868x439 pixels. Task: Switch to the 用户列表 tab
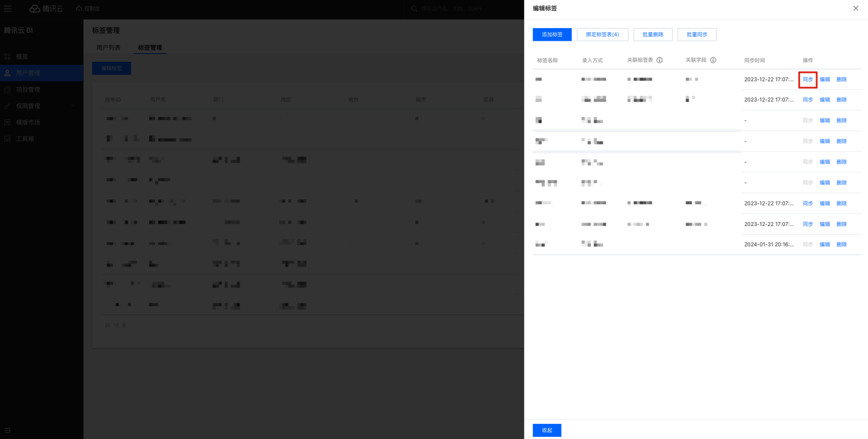[x=108, y=48]
